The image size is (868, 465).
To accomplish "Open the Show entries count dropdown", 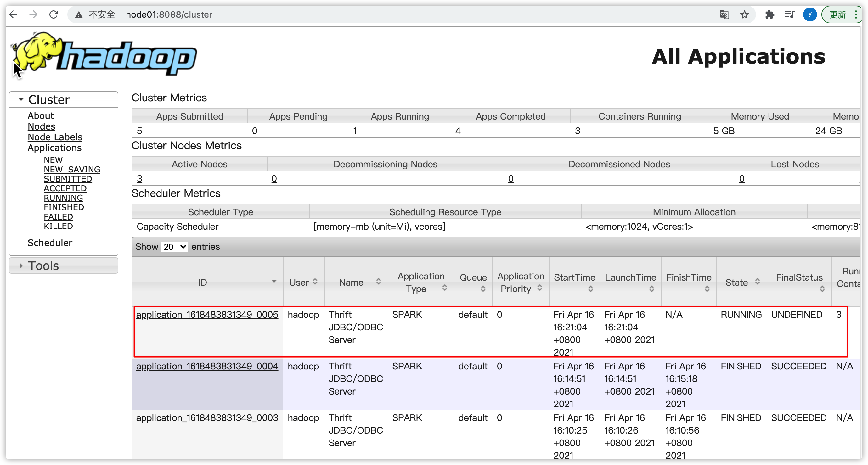I will point(174,247).
